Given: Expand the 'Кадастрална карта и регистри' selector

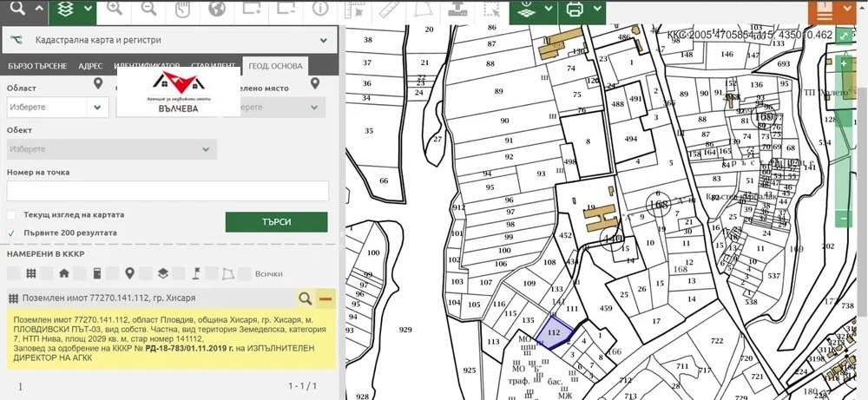Looking at the screenshot, I should pos(323,40).
